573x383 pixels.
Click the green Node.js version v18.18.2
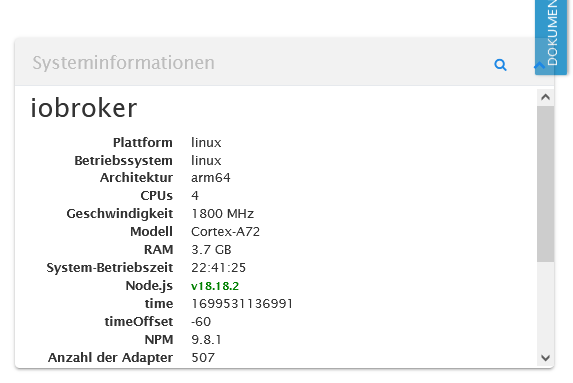pyautogui.click(x=215, y=286)
